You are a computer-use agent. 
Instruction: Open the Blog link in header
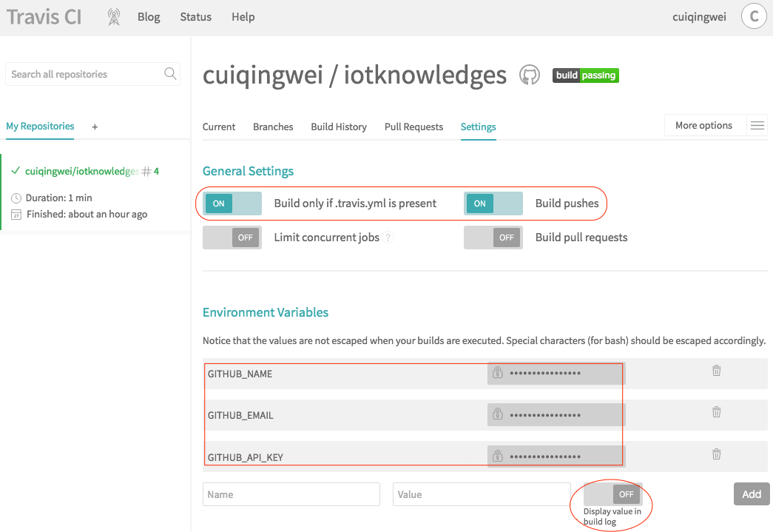149,17
